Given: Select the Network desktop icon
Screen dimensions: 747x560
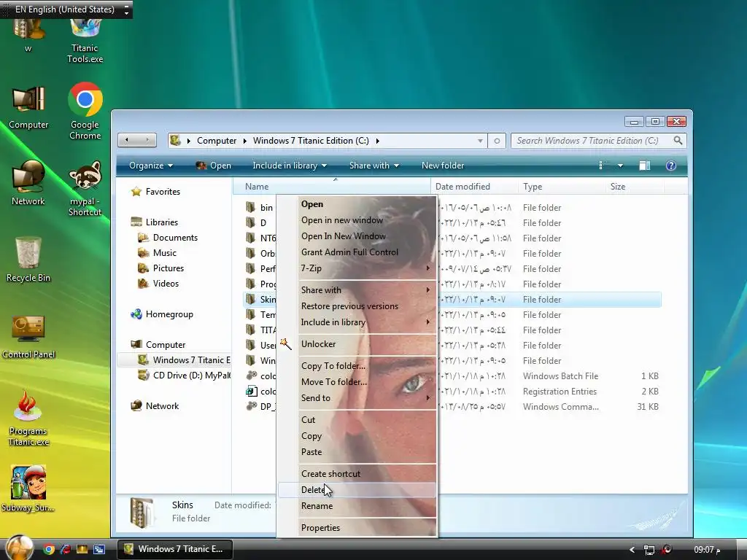Looking at the screenshot, I should (x=28, y=183).
